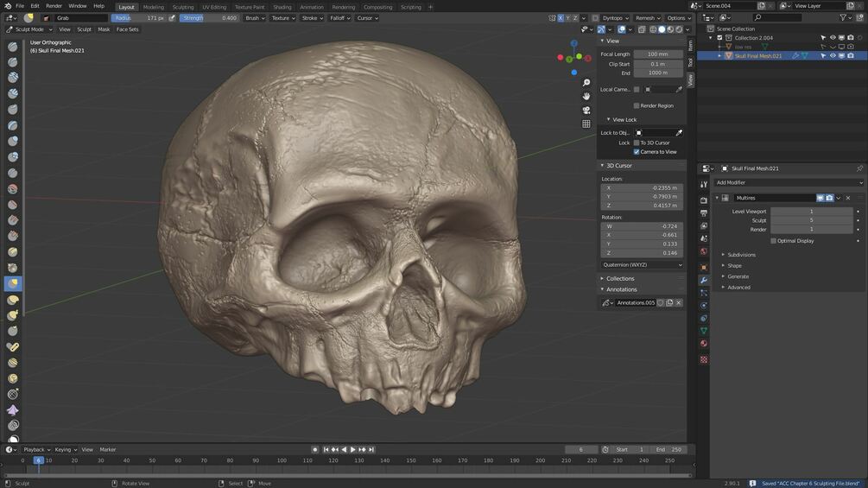Open the Mask menu

[x=104, y=29]
